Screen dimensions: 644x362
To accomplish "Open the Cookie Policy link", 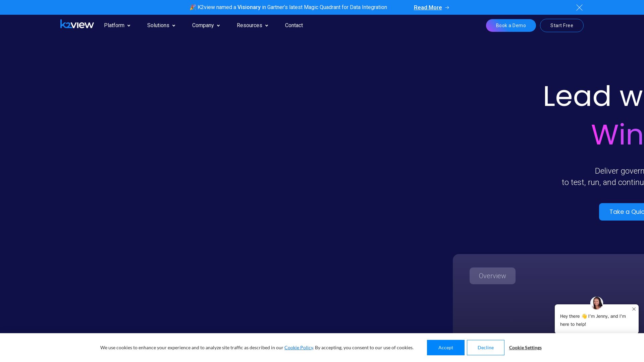I will pyautogui.click(x=299, y=348).
